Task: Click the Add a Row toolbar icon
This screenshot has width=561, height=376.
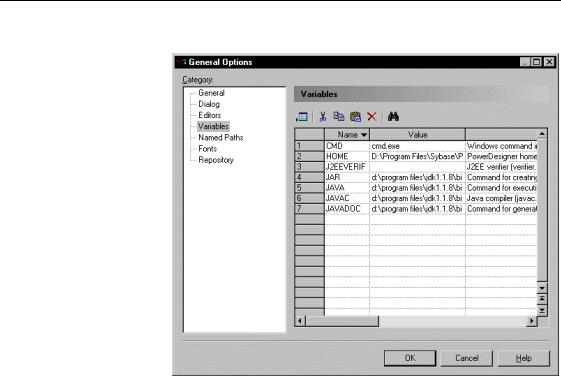Action: 302,117
